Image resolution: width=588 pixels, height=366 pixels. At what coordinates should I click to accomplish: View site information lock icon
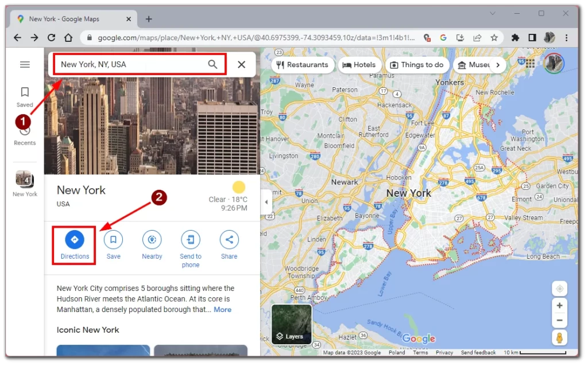(x=89, y=37)
